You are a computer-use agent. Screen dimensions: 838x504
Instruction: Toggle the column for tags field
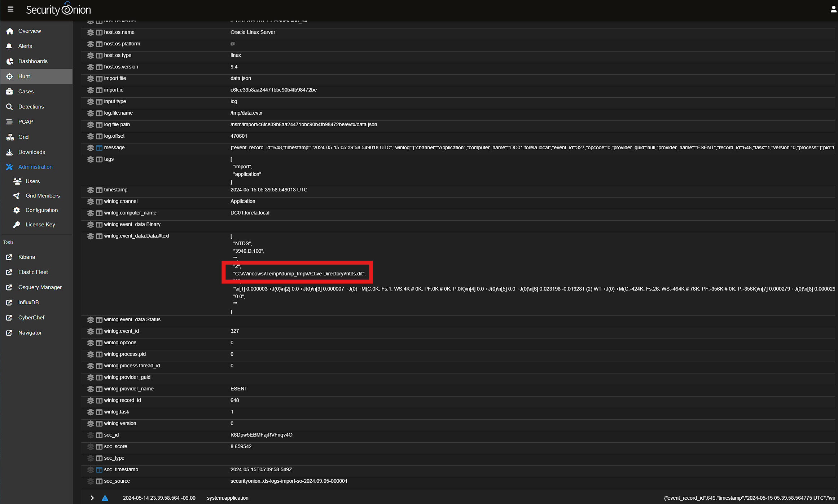coord(99,159)
